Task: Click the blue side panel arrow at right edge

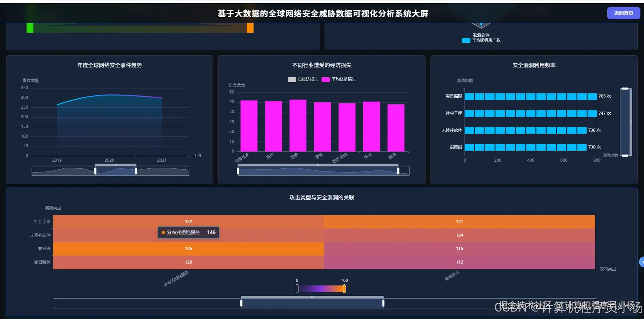Action: coord(642,262)
